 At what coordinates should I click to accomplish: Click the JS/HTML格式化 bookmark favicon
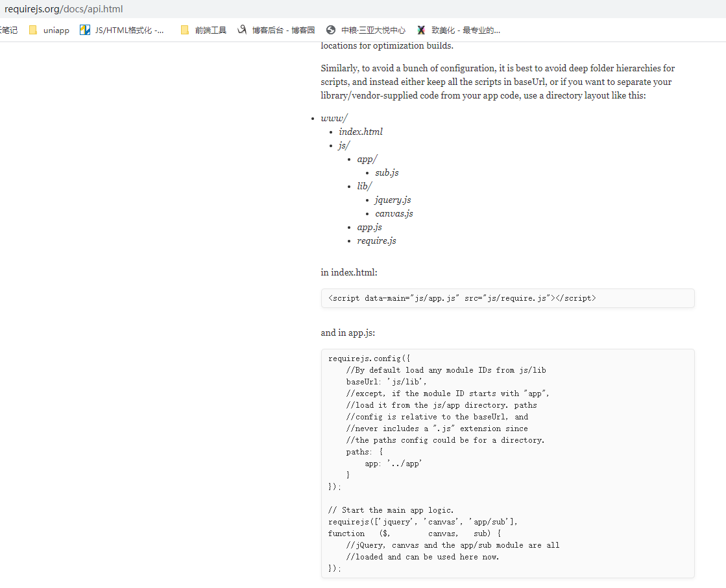[84, 30]
